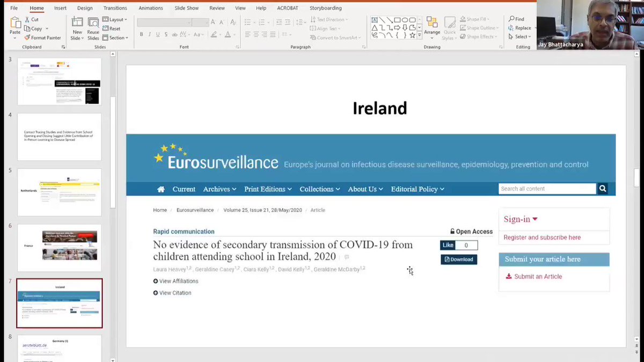Select slide 4 thumbnail
The height and width of the screenshot is (362, 644).
59,137
